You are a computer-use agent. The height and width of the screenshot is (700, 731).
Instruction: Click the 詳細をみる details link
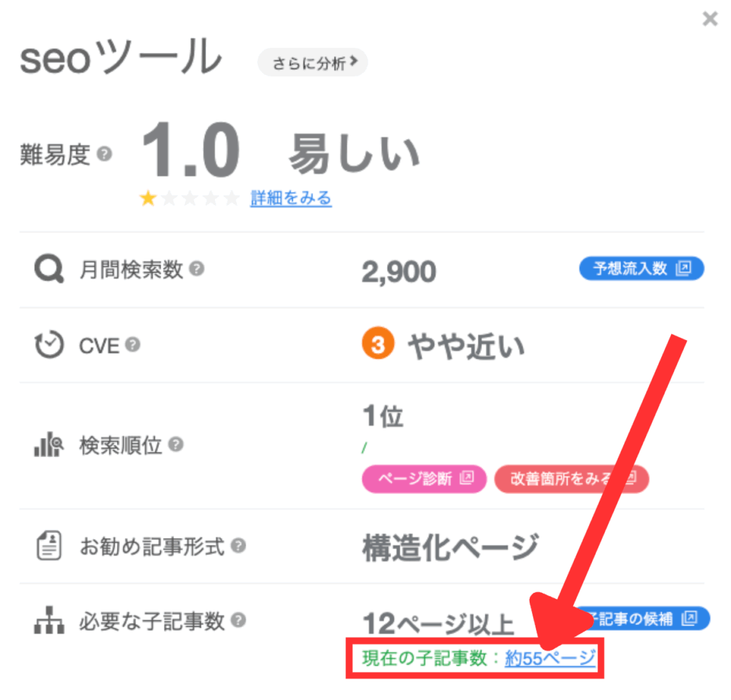[291, 198]
